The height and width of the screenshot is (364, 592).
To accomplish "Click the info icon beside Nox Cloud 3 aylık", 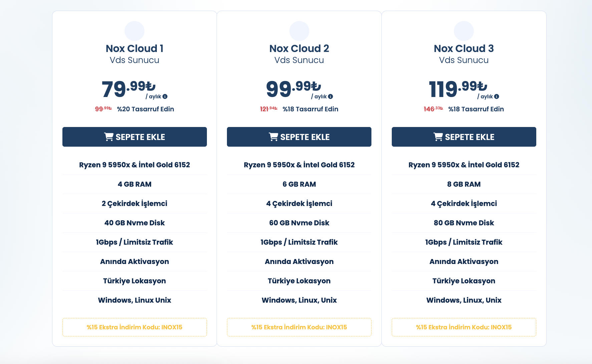I will pyautogui.click(x=497, y=97).
